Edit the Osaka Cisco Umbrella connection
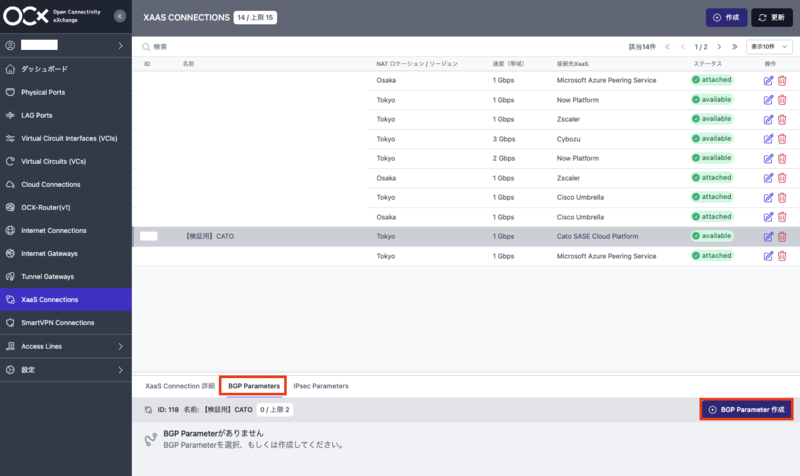800x476 pixels. (768, 217)
